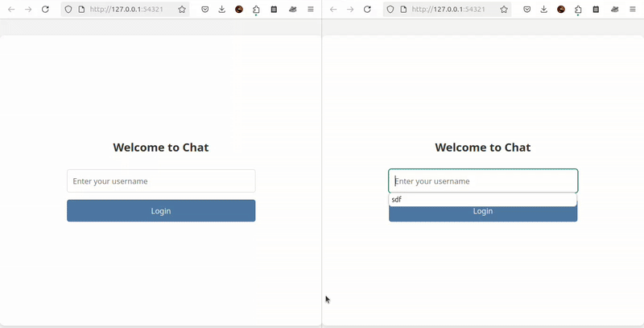
Task: Click the shield icon in left address bar
Action: point(68,9)
